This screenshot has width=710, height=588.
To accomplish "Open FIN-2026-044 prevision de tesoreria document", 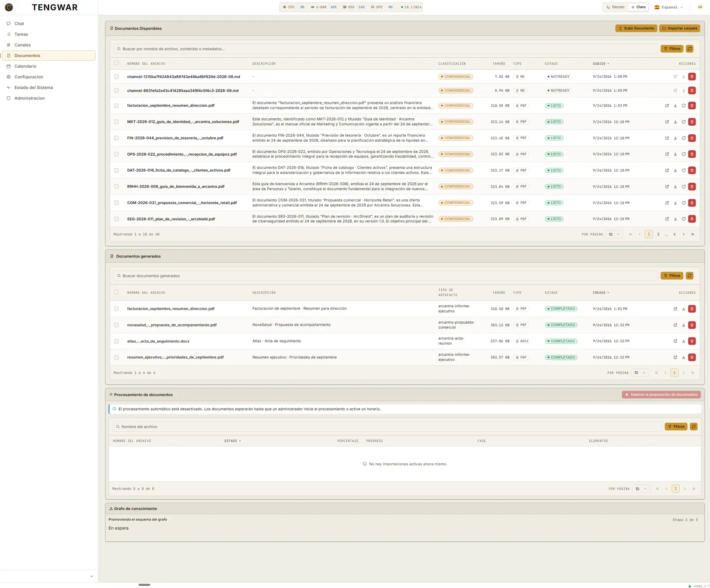I will click(x=667, y=138).
